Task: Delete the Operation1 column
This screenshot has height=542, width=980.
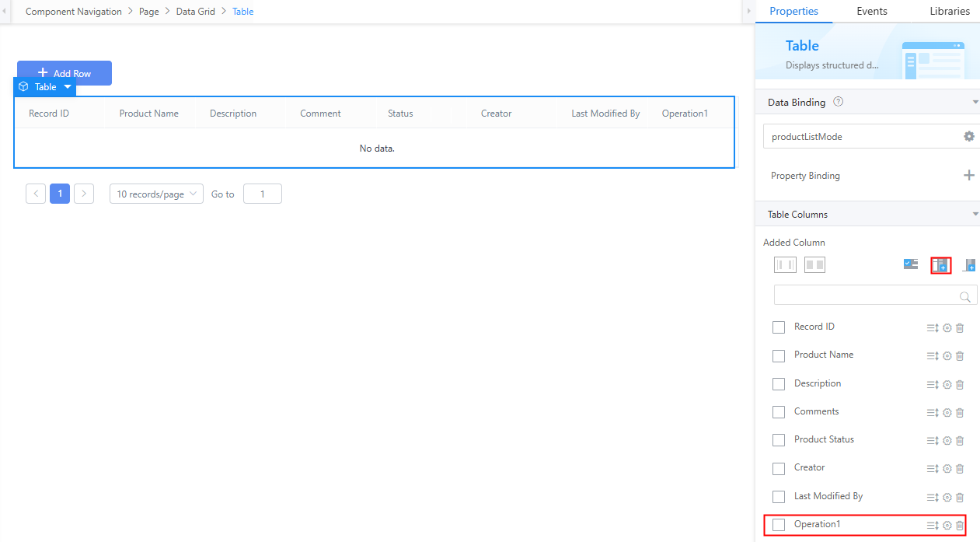Action: pyautogui.click(x=960, y=526)
